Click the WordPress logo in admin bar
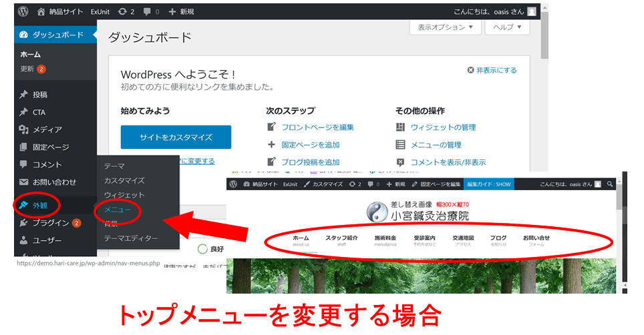Image resolution: width=644 pixels, height=335 pixels. point(23,11)
